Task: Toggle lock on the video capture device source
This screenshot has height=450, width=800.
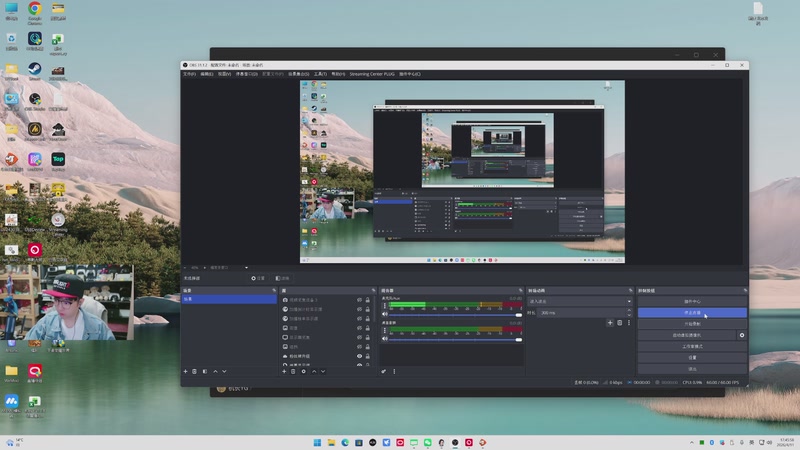Action: (367, 300)
